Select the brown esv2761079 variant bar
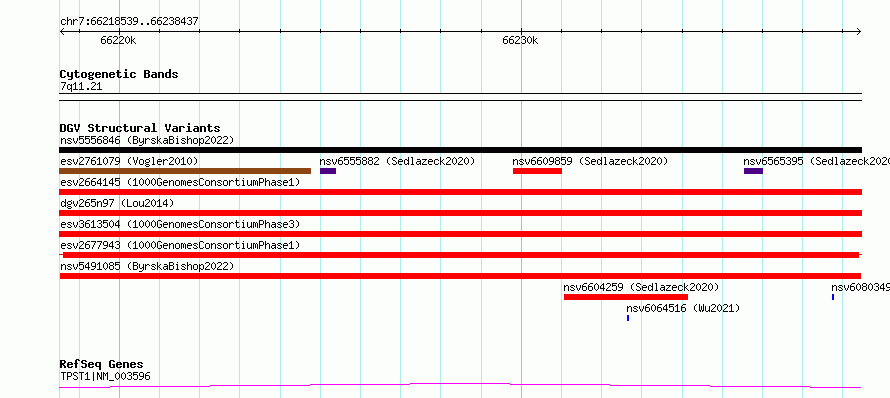 [185, 171]
